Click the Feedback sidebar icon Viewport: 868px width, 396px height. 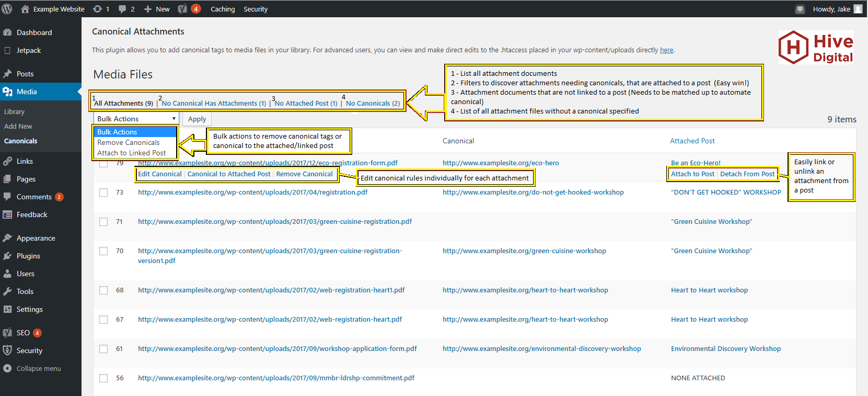(7, 214)
